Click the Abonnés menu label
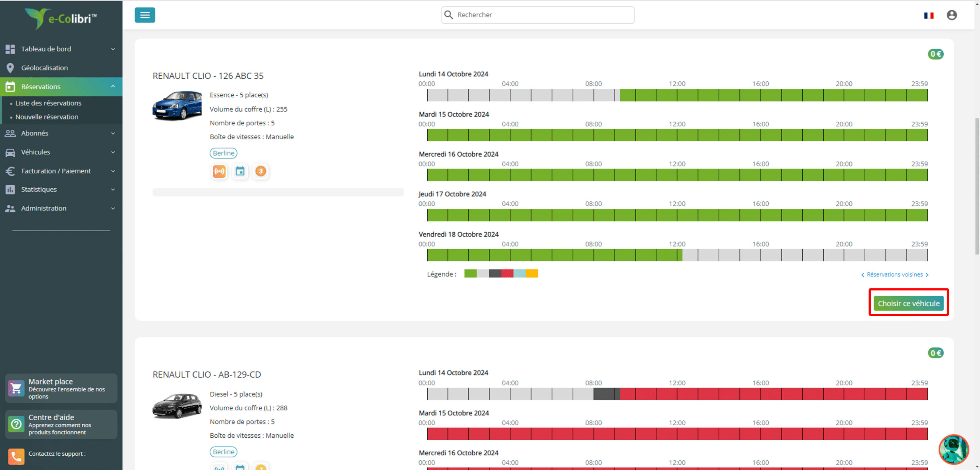The width and height of the screenshot is (980, 470). pyautogui.click(x=35, y=133)
